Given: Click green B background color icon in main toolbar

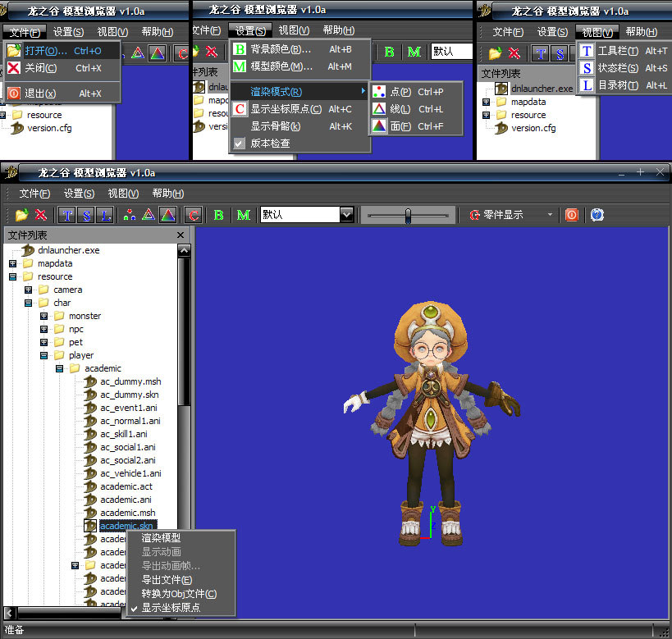Looking at the screenshot, I should click(218, 215).
